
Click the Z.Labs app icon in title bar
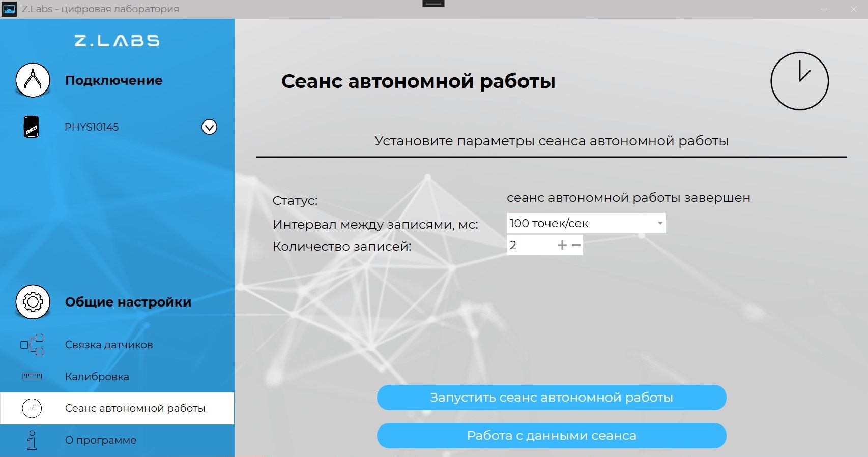tap(9, 9)
